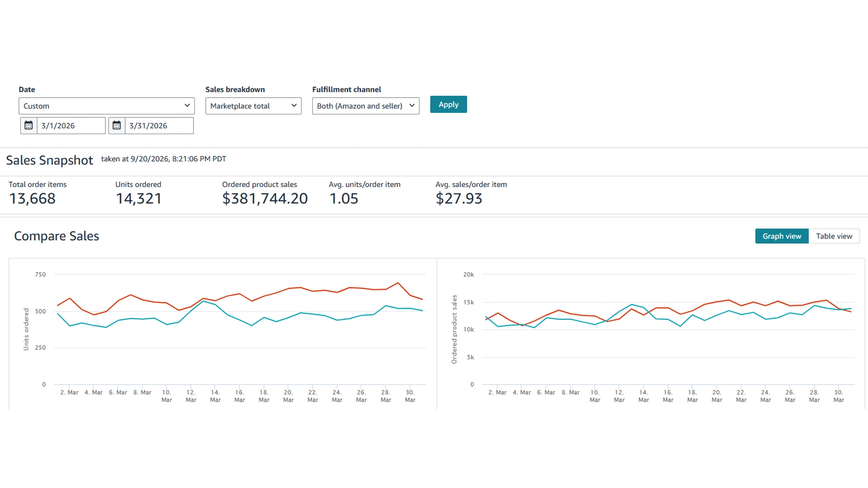Image resolution: width=868 pixels, height=488 pixels.
Task: Click the 750 tick on units chart
Action: [x=40, y=274]
